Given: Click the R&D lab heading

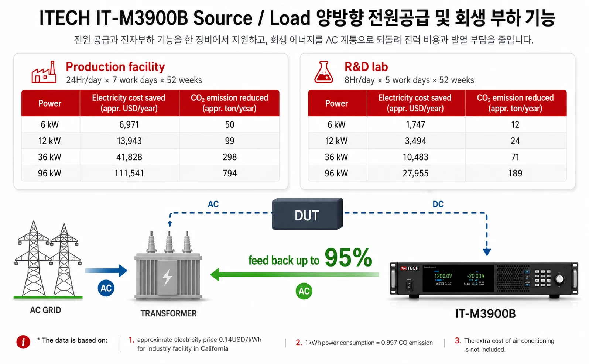Looking at the screenshot, I should pos(366,67).
